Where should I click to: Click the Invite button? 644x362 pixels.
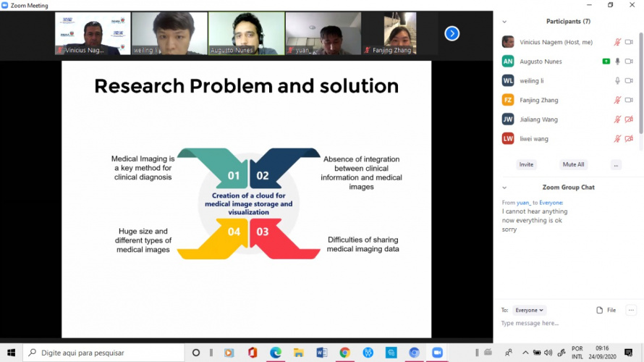[x=526, y=164]
